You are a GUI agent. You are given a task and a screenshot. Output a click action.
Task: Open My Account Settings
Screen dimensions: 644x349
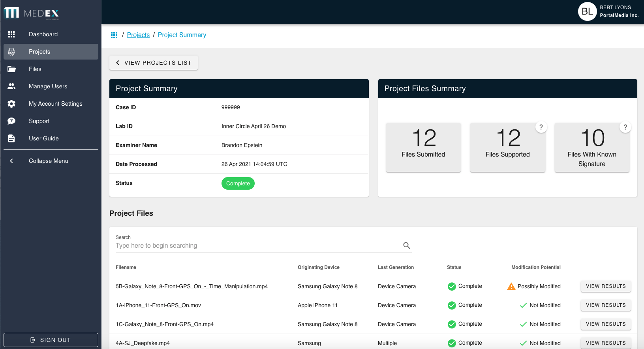coord(51,104)
